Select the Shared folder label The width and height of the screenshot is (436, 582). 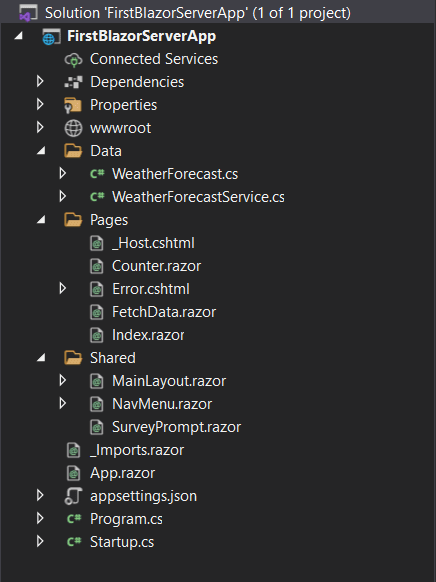tap(113, 359)
